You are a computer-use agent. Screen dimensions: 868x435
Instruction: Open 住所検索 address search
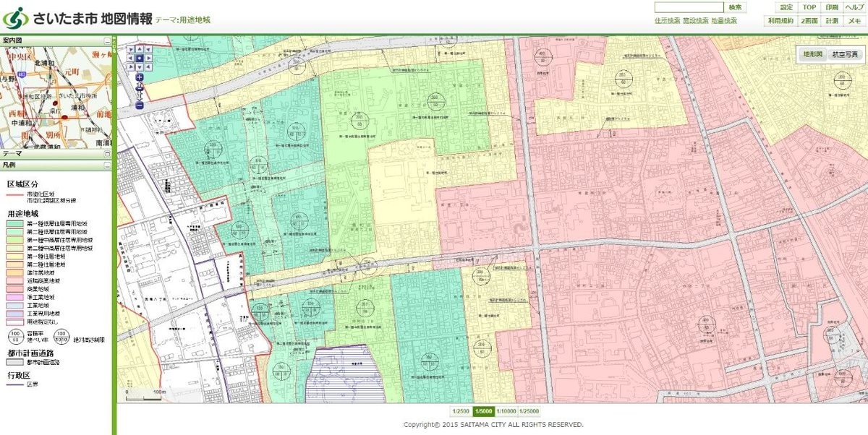pyautogui.click(x=667, y=21)
